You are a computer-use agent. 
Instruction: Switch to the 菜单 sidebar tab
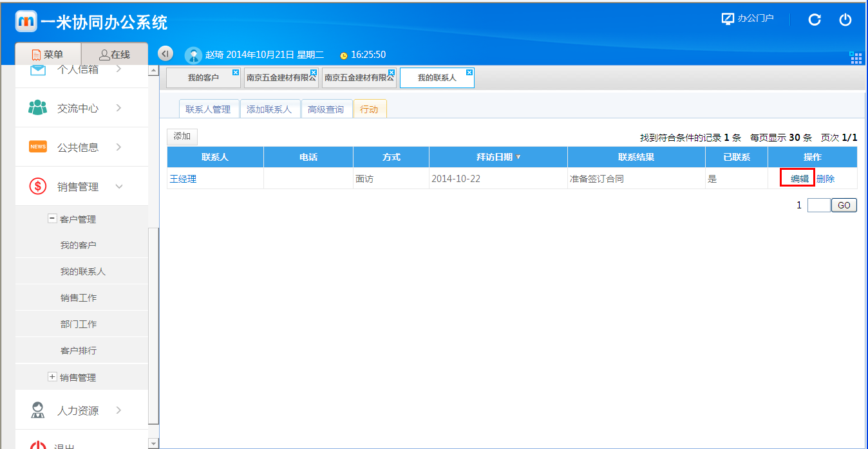(48, 55)
